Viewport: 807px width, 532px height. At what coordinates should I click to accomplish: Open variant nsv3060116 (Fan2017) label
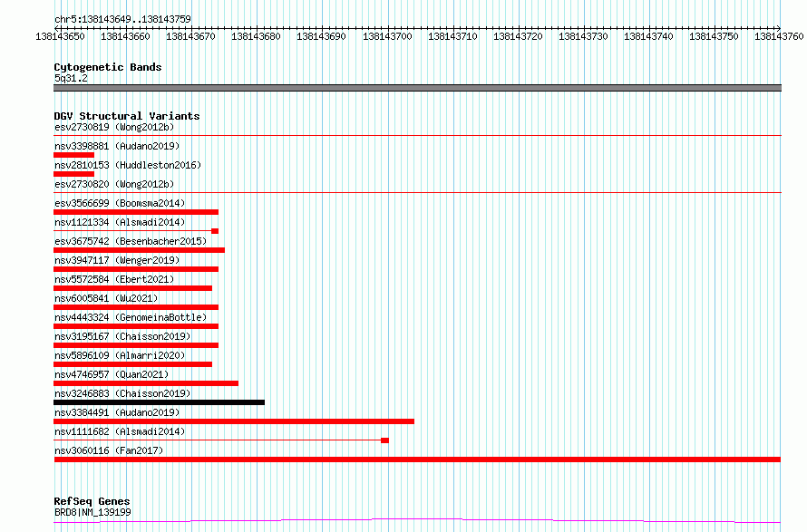pos(109,450)
